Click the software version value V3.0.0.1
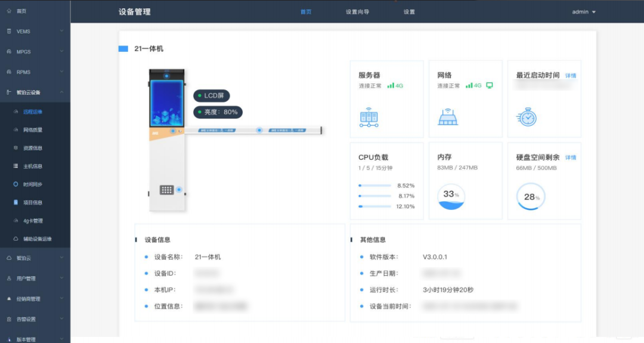The width and height of the screenshot is (644, 343). tap(435, 257)
